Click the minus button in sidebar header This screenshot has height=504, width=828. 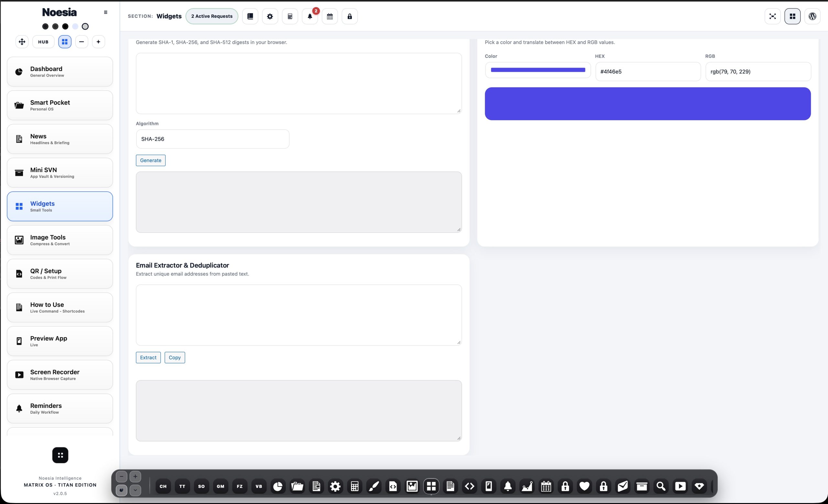pos(82,42)
